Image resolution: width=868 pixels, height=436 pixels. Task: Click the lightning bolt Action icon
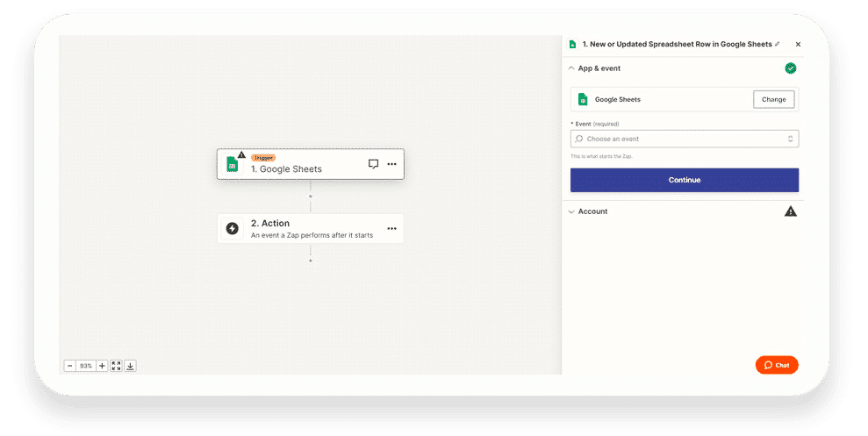coord(233,228)
